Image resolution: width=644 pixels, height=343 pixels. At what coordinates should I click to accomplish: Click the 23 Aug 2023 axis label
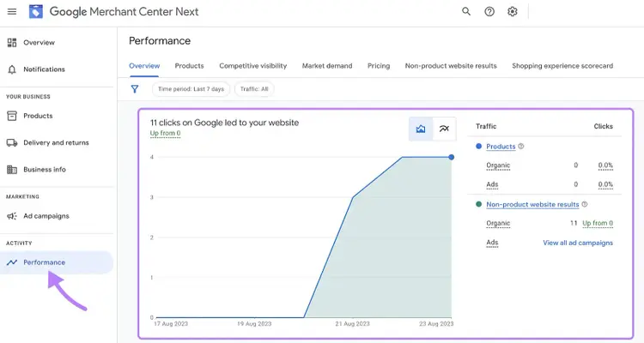(x=436, y=324)
